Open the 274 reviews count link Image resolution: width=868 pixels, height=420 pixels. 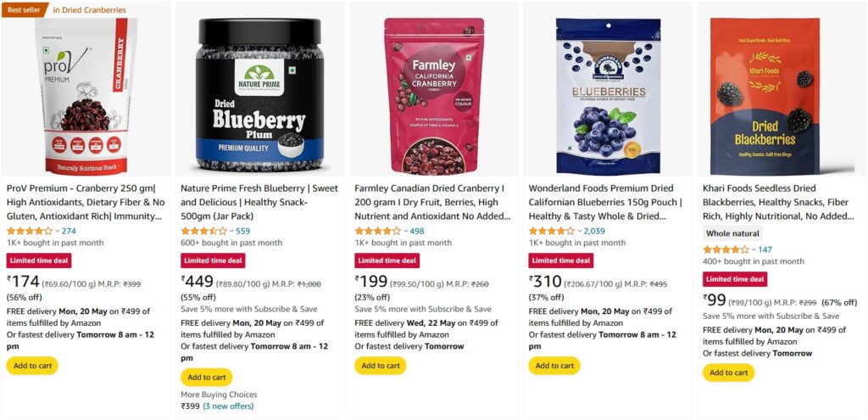click(x=69, y=231)
